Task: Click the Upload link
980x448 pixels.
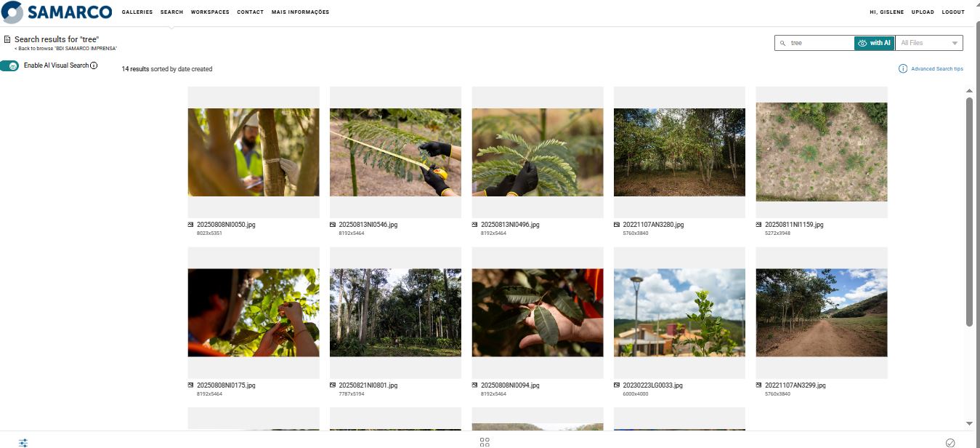Action: pyautogui.click(x=923, y=12)
